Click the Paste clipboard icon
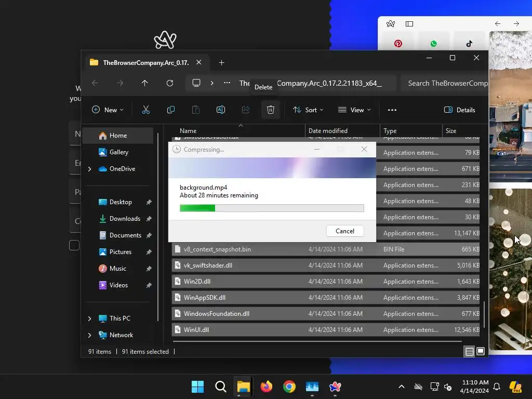532x399 pixels. point(196,110)
